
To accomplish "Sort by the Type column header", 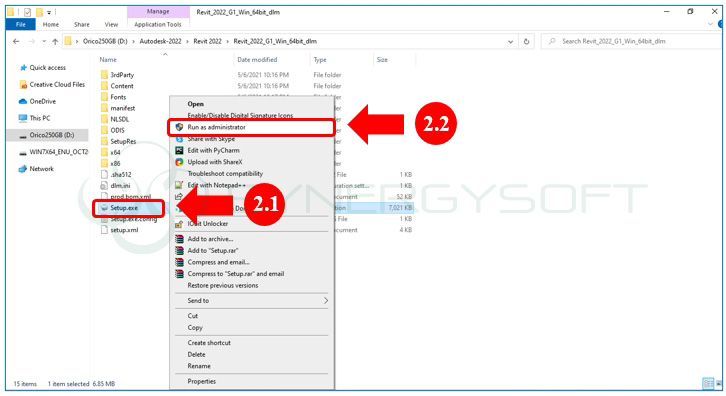I will pos(320,60).
